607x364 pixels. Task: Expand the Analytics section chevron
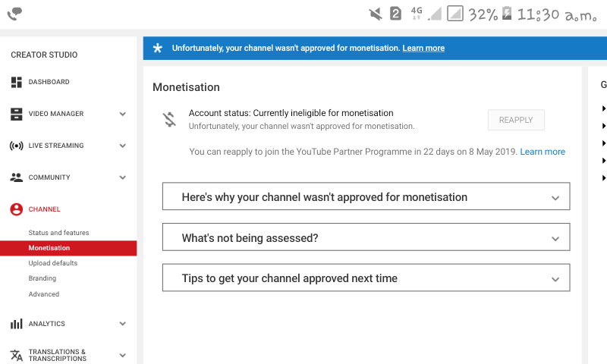point(123,324)
